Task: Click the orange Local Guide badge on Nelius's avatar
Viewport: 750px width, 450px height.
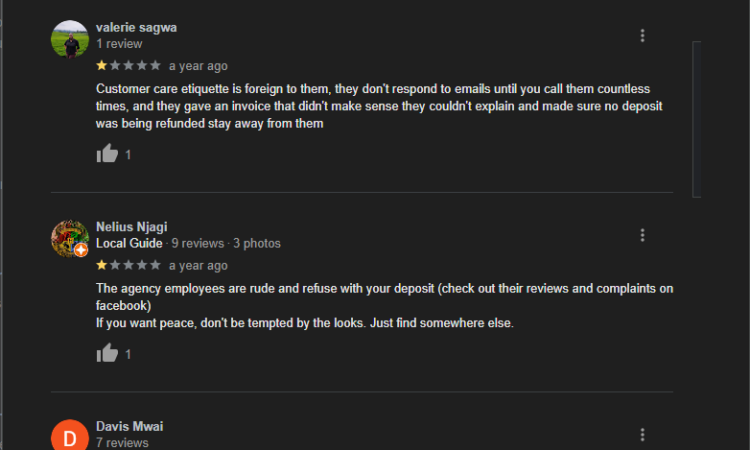Action: click(x=81, y=250)
